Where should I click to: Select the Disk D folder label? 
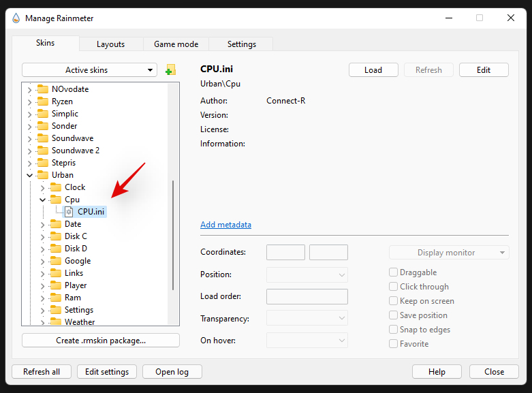pyautogui.click(x=76, y=249)
